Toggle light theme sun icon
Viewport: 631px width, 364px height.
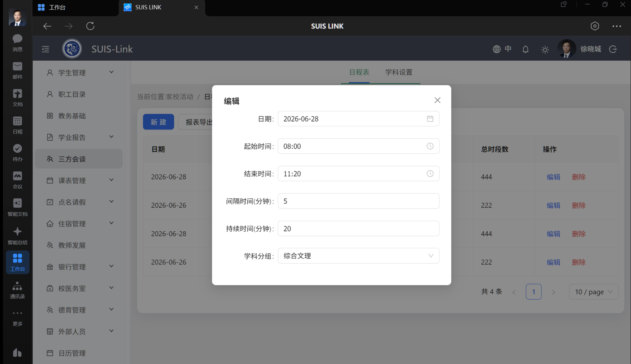545,50
